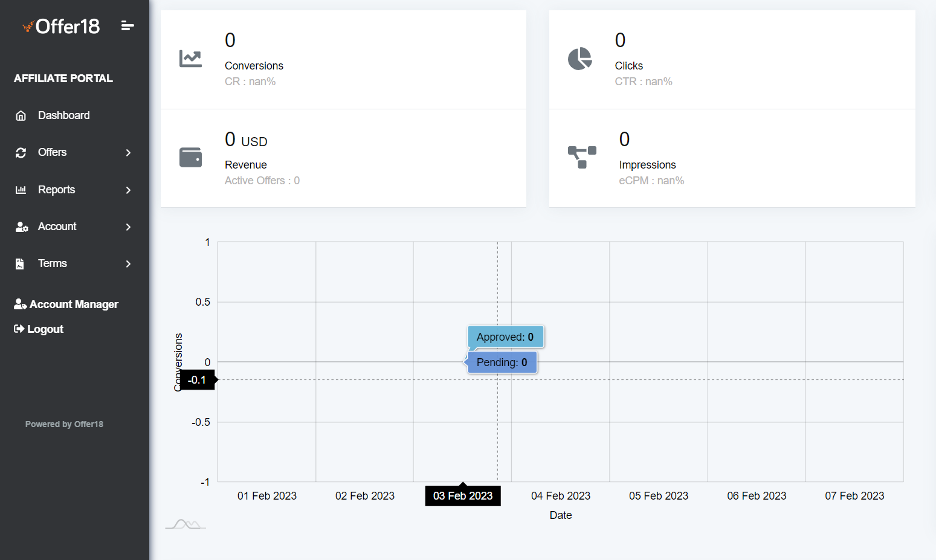
Task: Click the Clicks pie chart icon
Action: 579,59
